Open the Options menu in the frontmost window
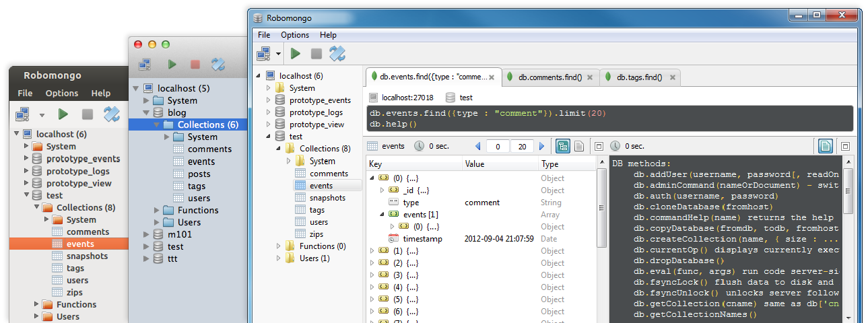Image resolution: width=868 pixels, height=323 pixels. click(294, 34)
